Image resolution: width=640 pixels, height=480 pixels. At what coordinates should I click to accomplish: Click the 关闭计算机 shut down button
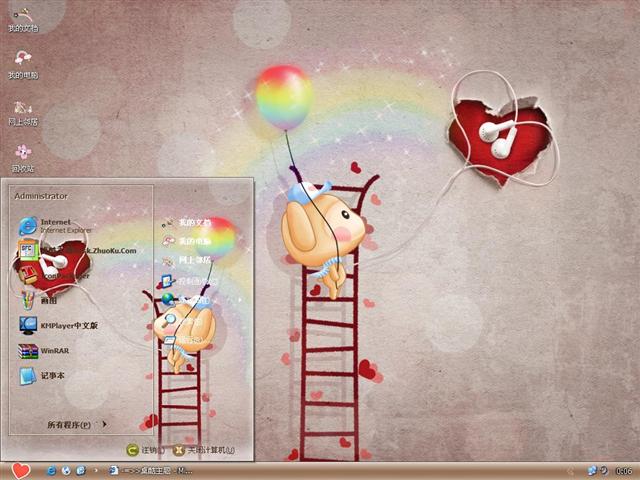pos(204,450)
